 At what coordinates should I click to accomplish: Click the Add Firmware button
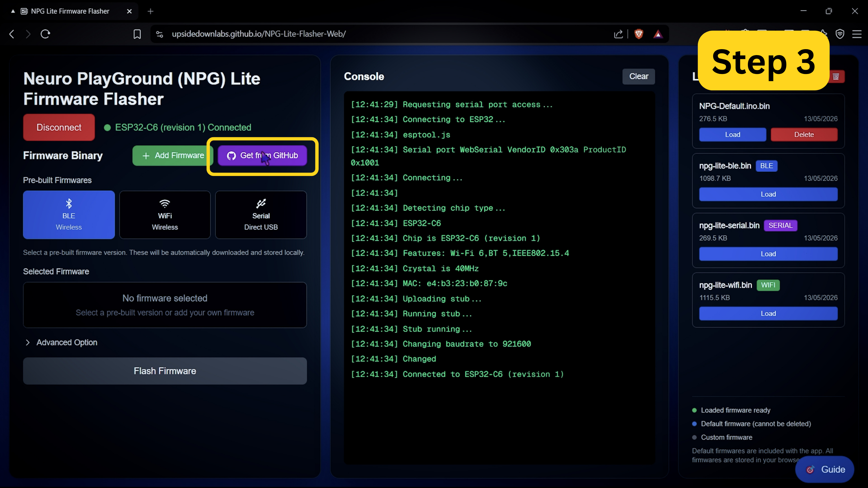pos(173,155)
